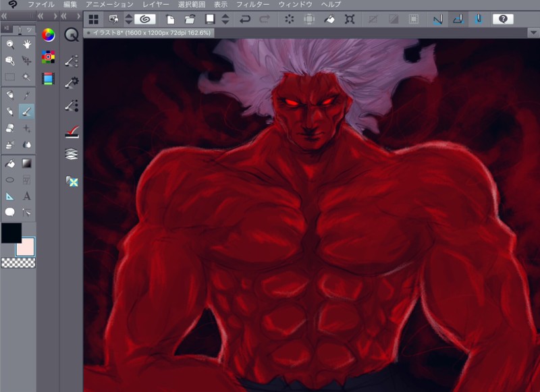Open the tool palette menu icon
540x392 pixels.
7,29
